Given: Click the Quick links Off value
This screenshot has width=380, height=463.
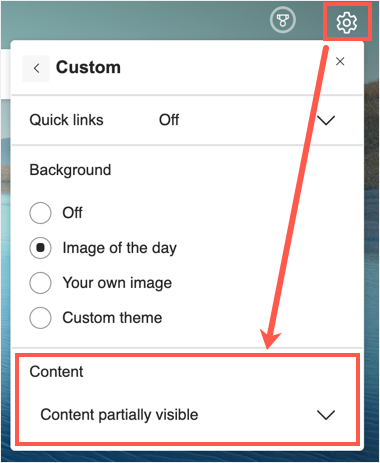Looking at the screenshot, I should tap(169, 120).
